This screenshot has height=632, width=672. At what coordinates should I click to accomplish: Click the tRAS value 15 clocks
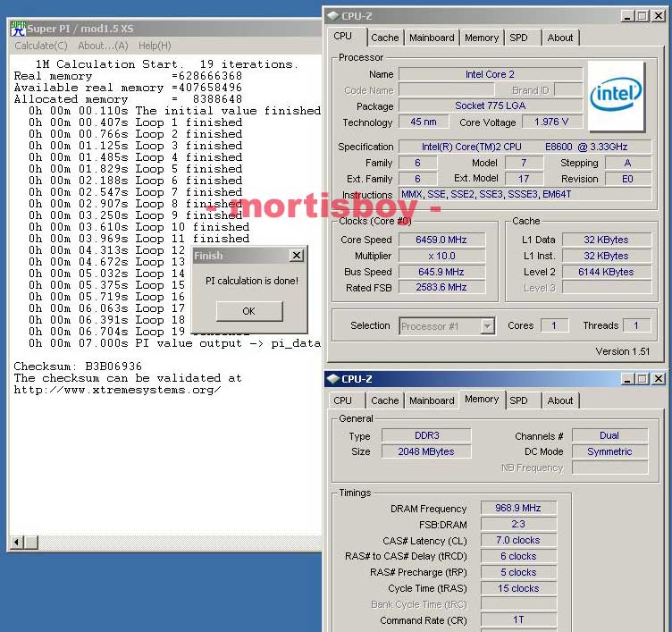click(x=518, y=588)
